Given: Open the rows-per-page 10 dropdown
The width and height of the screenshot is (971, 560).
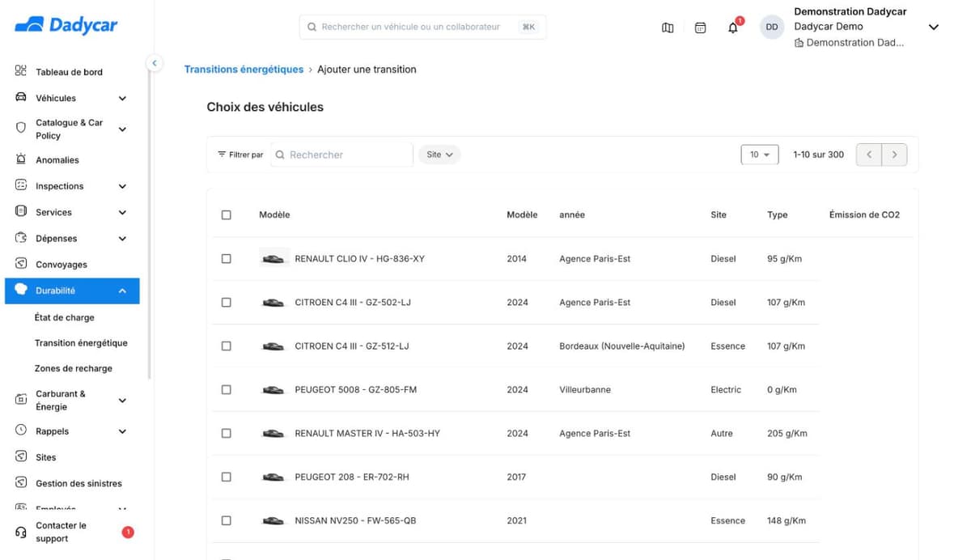Looking at the screenshot, I should pos(760,155).
